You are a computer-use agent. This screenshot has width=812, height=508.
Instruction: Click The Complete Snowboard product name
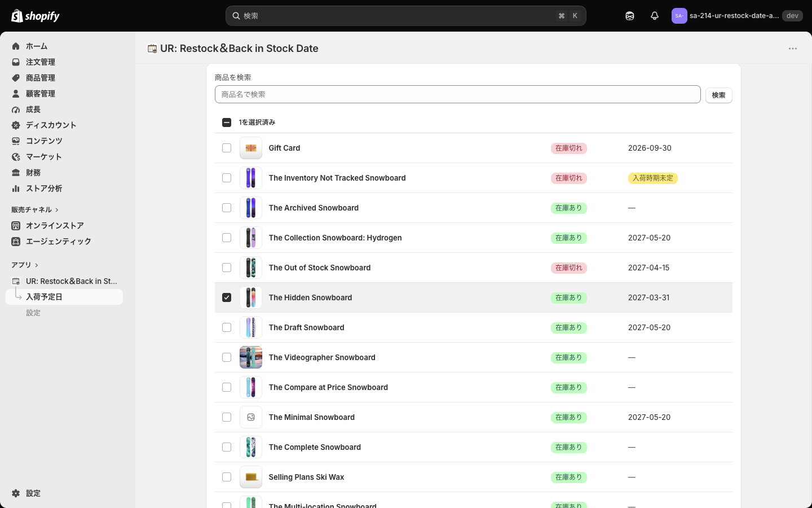315,447
